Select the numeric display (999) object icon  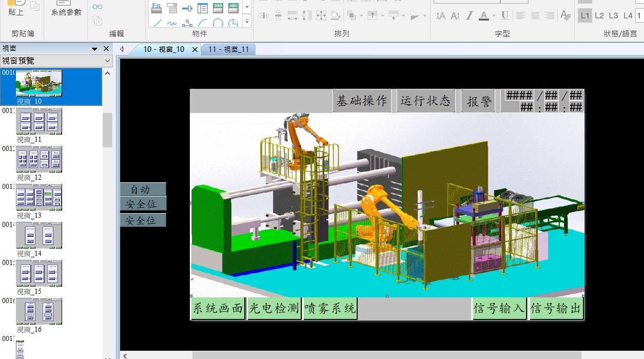tap(218, 7)
